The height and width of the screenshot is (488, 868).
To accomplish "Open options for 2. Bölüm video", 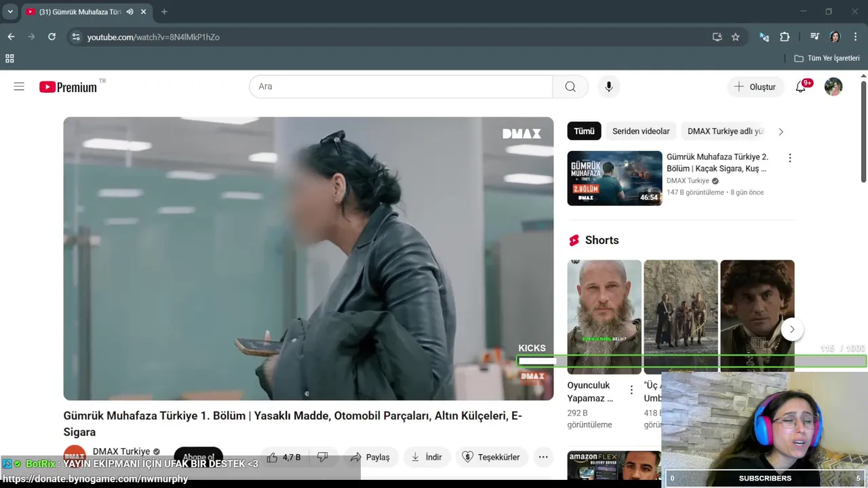I will [x=789, y=158].
